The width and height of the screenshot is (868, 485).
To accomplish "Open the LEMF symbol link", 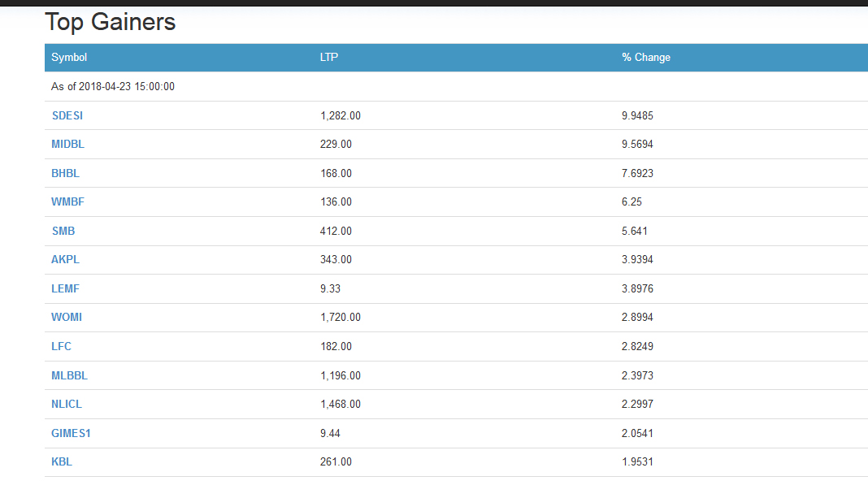I will tap(65, 288).
